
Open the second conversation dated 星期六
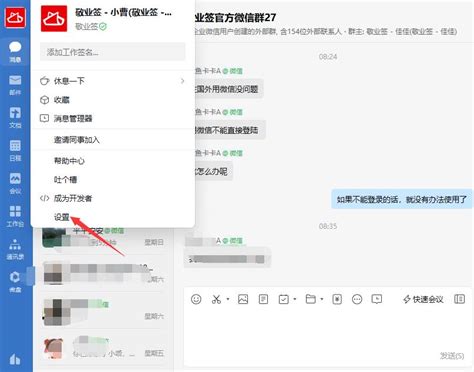[103, 311]
